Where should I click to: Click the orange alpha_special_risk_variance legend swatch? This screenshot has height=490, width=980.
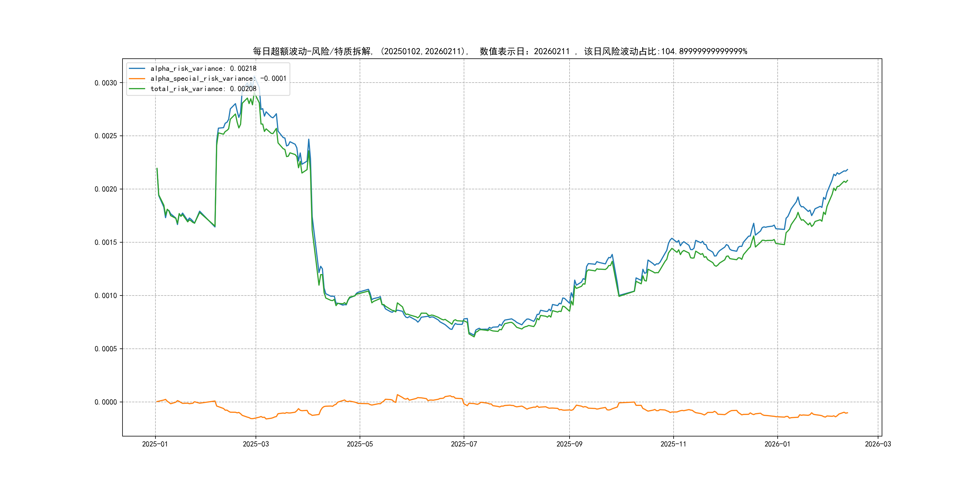[137, 78]
